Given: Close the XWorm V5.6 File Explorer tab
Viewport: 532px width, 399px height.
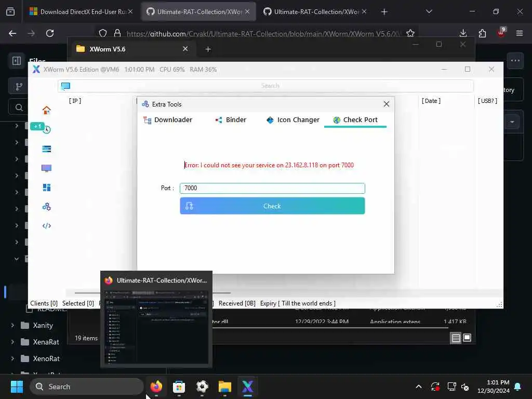Looking at the screenshot, I should [x=185, y=49].
